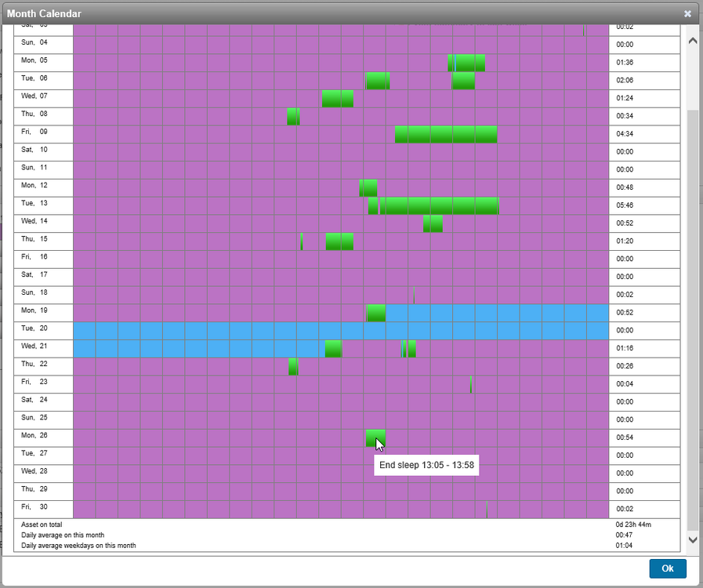Select the 'Sun, 25' day label
Screen dimensions: 703x588
[34, 418]
